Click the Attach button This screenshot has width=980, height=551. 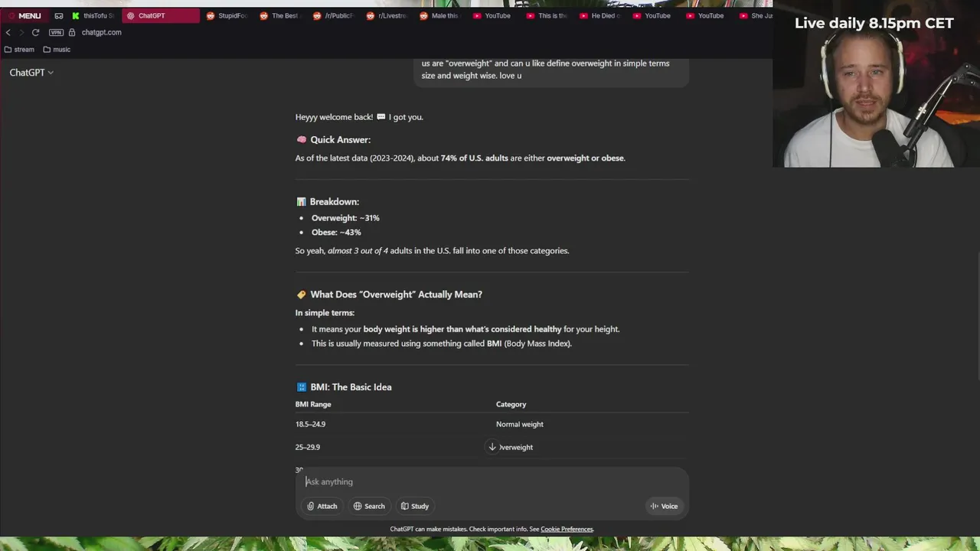click(x=322, y=506)
